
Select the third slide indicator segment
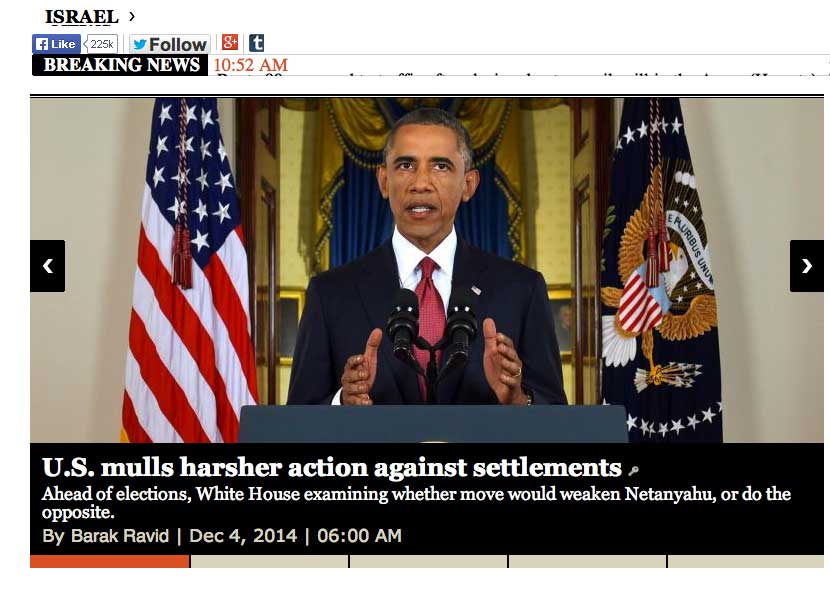pos(429,561)
